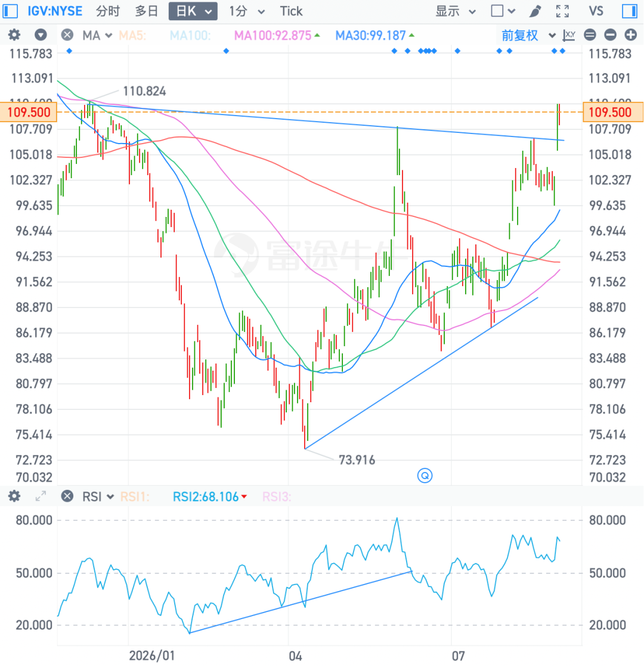Switch to the 分时 intraday tab
Viewport: 644px width, 668px height.
[108, 11]
